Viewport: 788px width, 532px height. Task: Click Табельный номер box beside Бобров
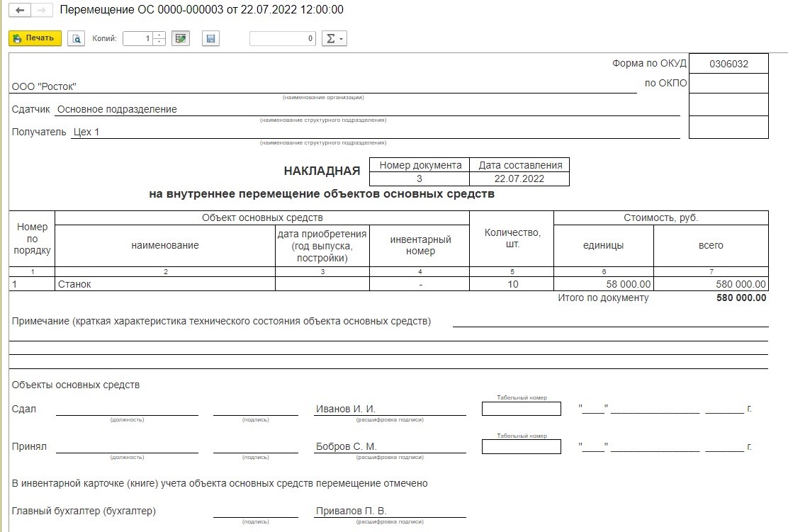point(521,446)
